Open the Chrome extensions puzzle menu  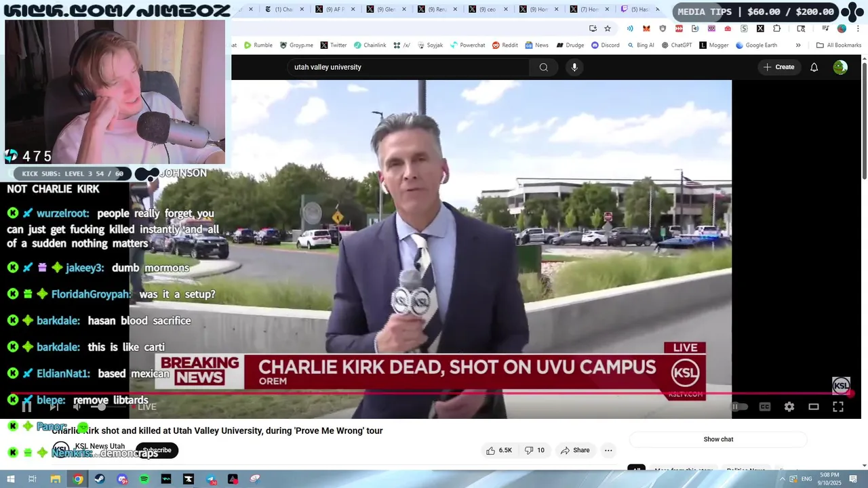click(776, 28)
